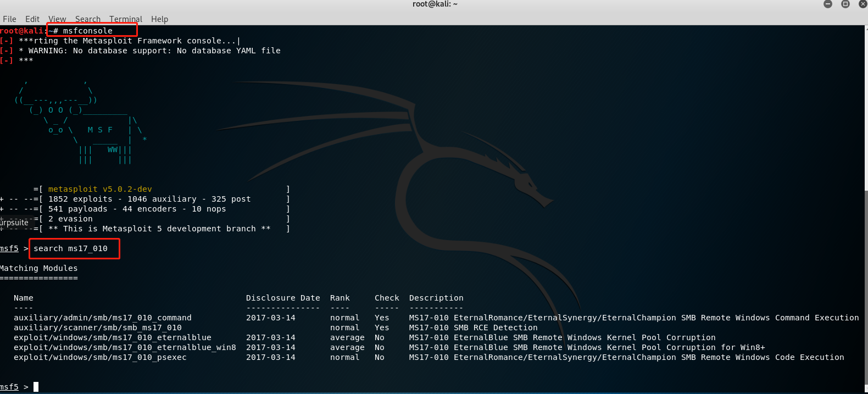
Task: Open the Search menu
Action: [x=88, y=19]
